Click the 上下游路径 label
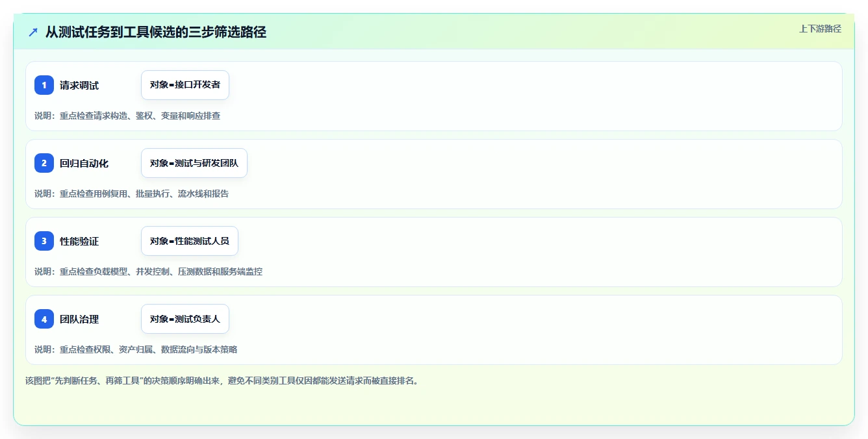The height and width of the screenshot is (439, 868). coord(820,29)
